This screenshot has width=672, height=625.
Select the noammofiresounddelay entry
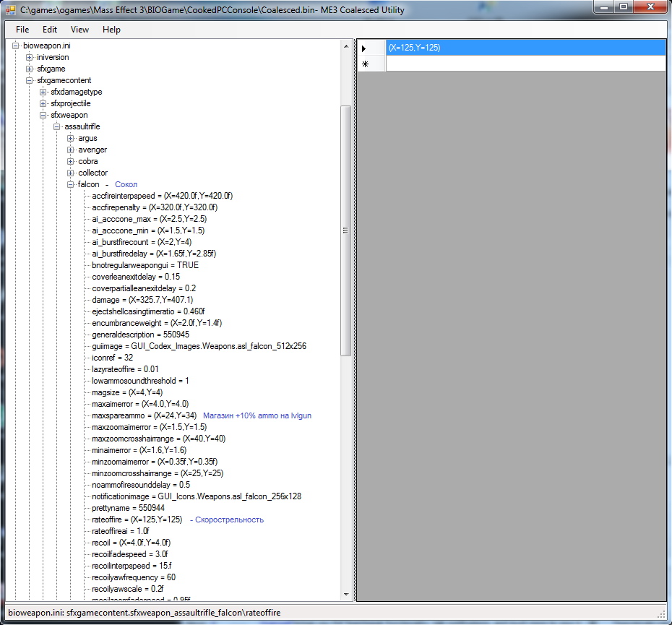click(x=141, y=486)
